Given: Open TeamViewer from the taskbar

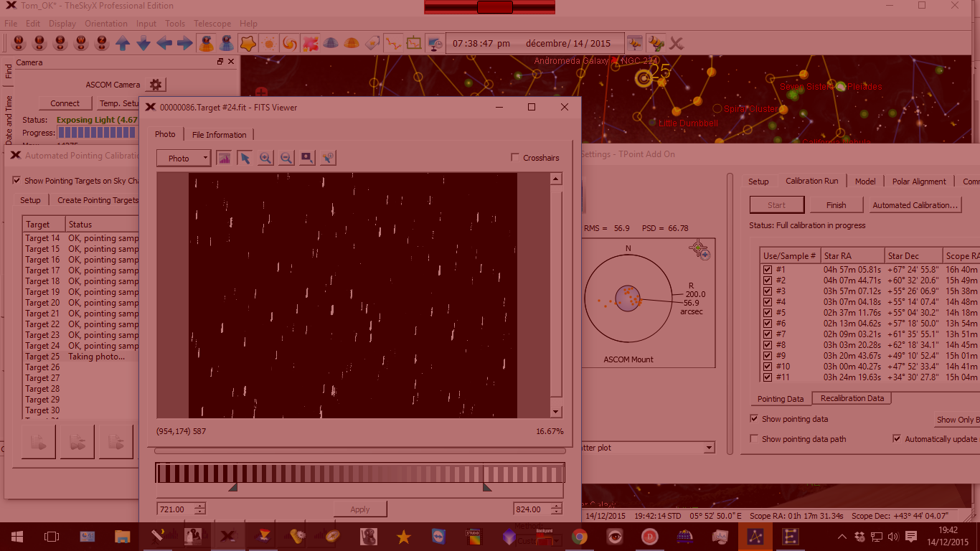Looking at the screenshot, I should [x=439, y=536].
